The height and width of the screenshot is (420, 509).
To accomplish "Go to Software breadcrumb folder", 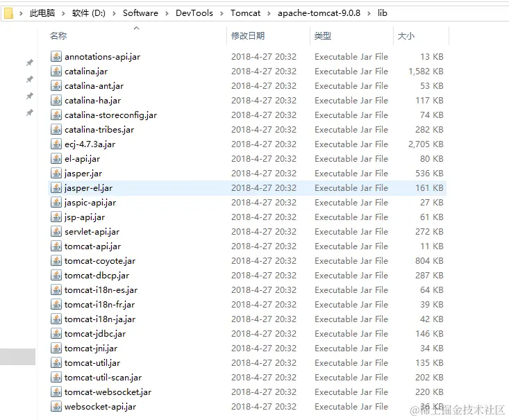I will 140,13.
